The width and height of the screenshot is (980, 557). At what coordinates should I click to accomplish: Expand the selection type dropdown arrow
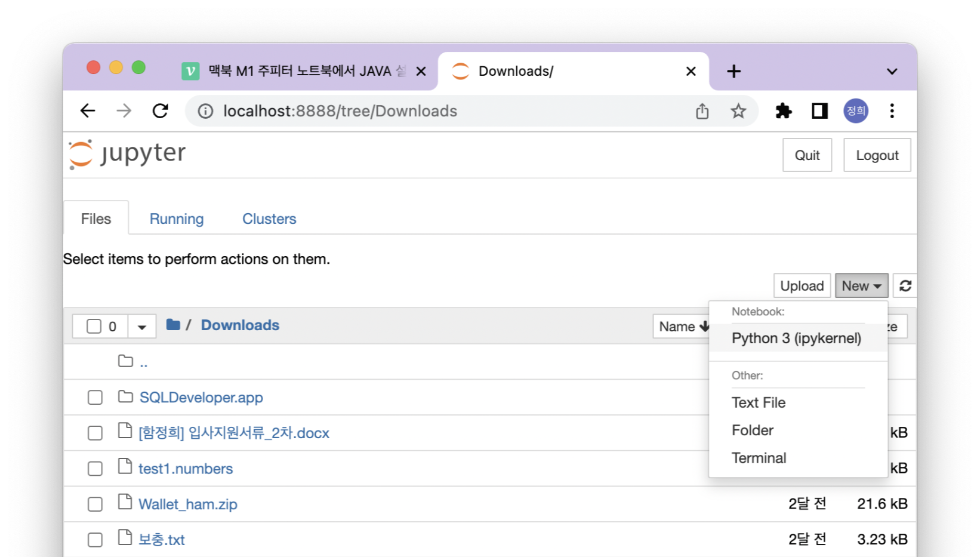click(142, 327)
